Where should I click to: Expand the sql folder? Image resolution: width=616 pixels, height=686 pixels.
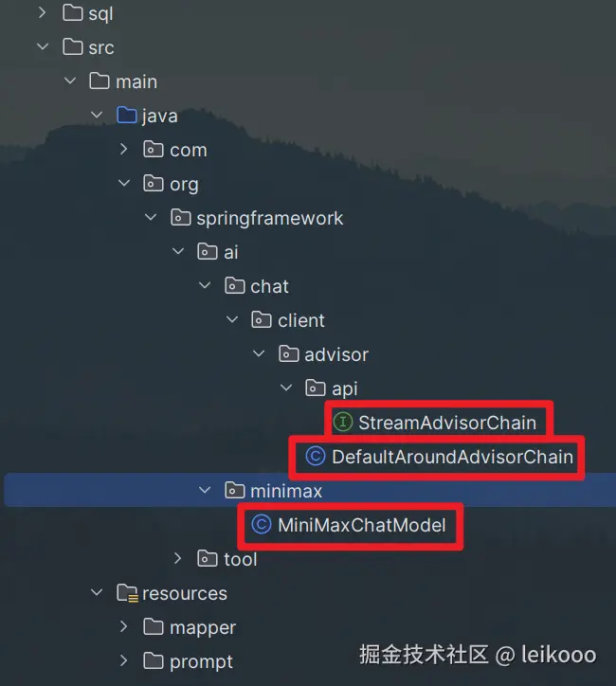pos(43,12)
